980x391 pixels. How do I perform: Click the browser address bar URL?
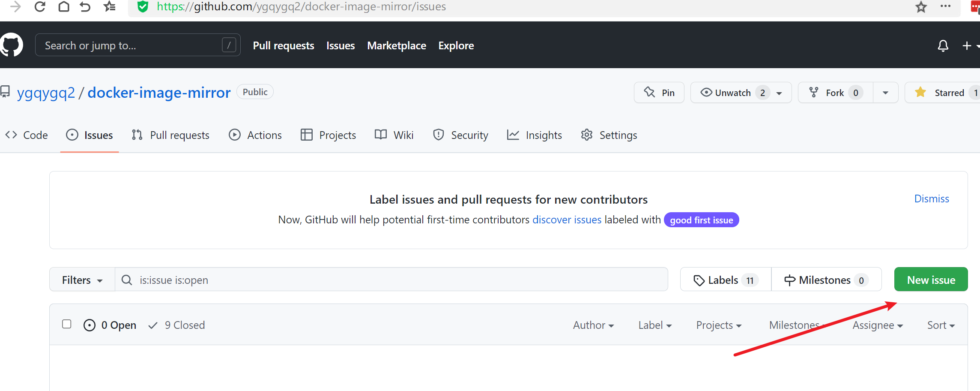[301, 6]
